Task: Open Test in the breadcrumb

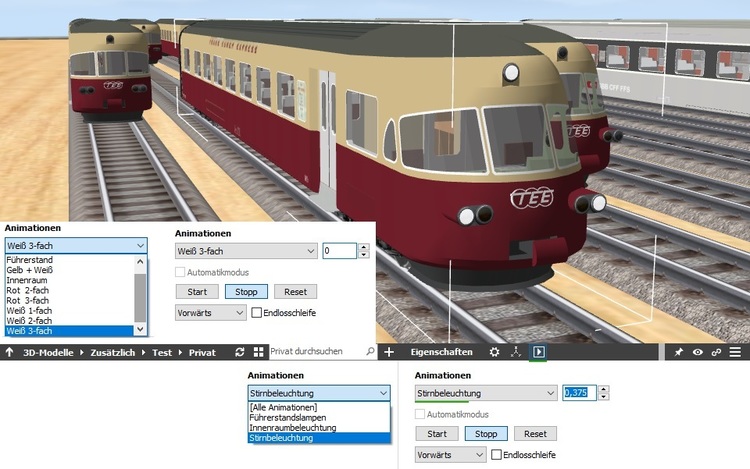Action: coord(162,353)
